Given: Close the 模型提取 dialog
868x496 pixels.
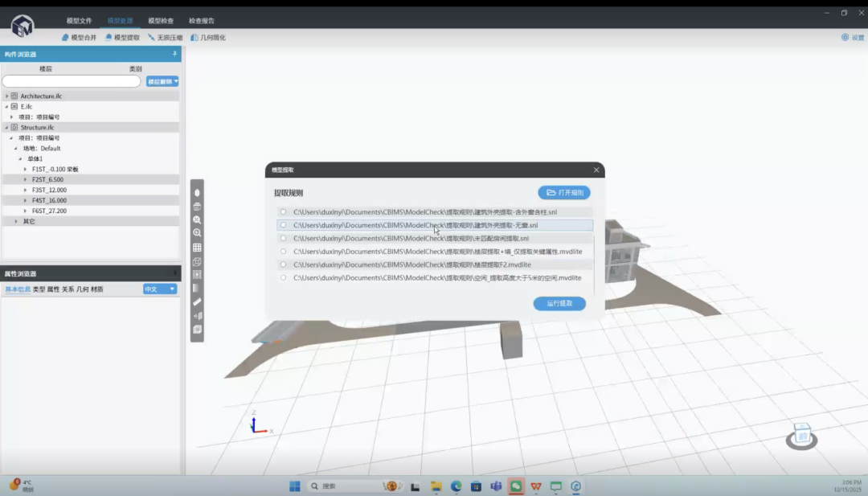Looking at the screenshot, I should pyautogui.click(x=596, y=170).
